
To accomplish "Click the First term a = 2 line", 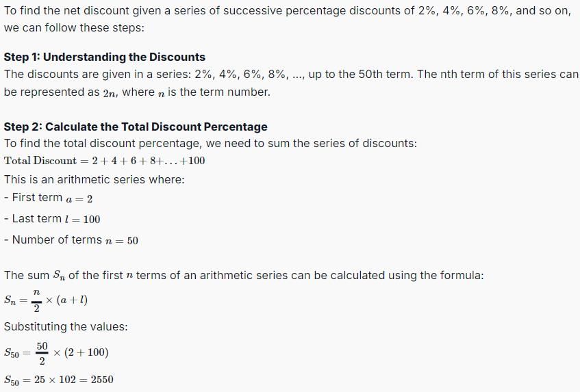I will 48,198.
